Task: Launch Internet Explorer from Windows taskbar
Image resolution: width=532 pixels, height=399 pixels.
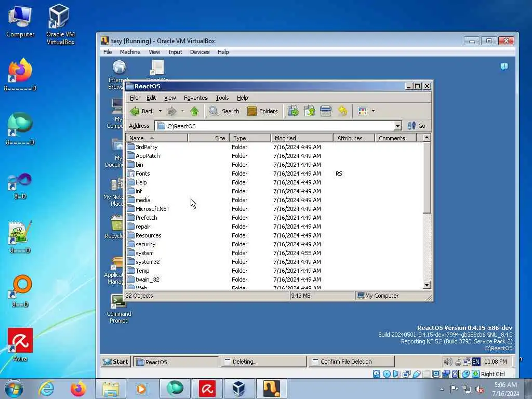Action: tap(46, 389)
